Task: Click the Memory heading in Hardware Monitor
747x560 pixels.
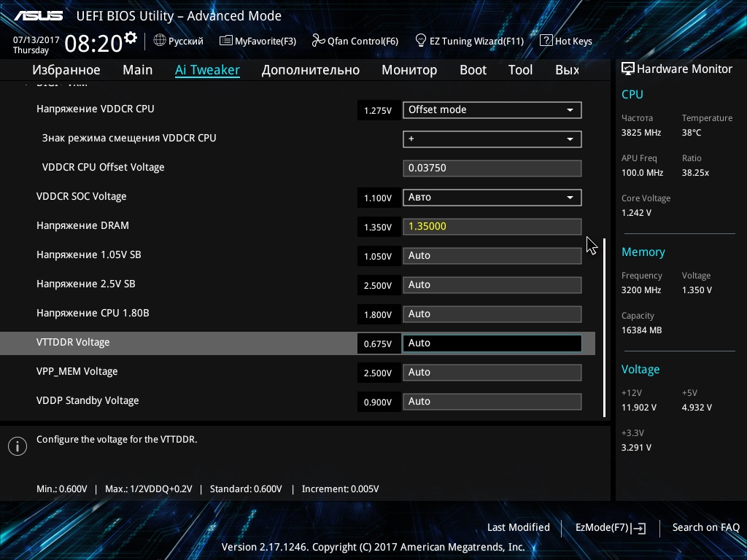Action: pyautogui.click(x=643, y=252)
